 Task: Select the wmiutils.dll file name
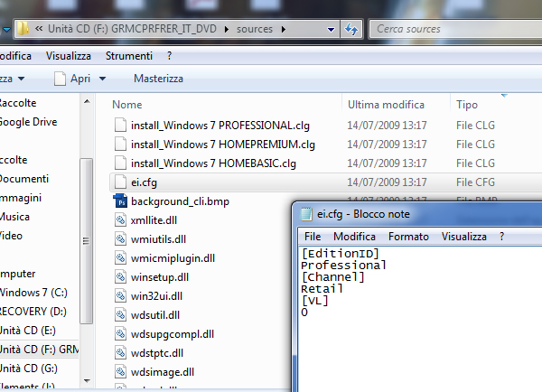click(x=158, y=239)
